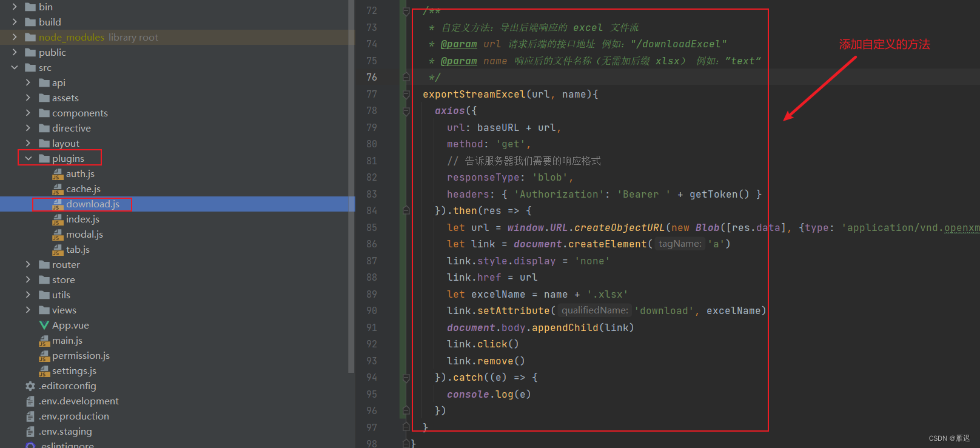Click the permission.js file icon
980x448 pixels.
[x=44, y=356]
